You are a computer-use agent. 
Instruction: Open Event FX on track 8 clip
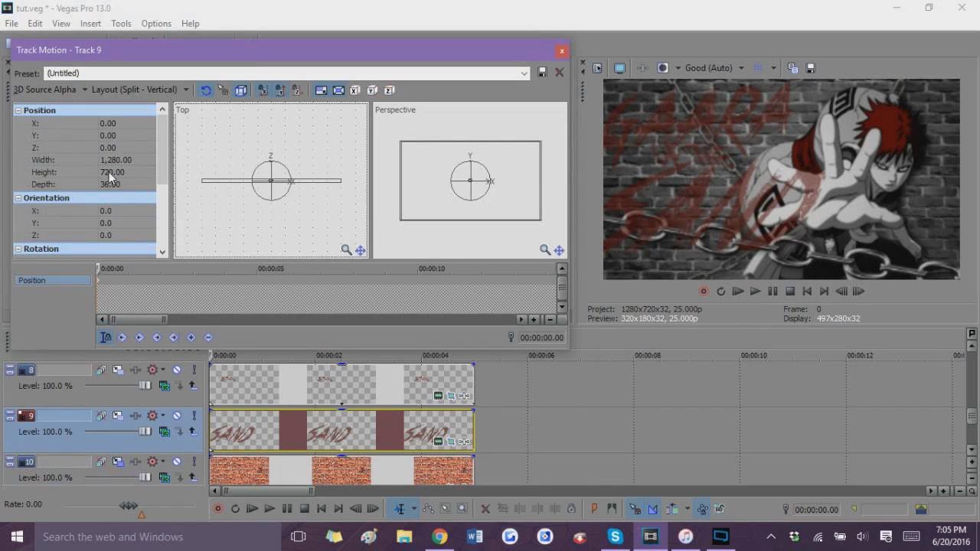(x=465, y=396)
